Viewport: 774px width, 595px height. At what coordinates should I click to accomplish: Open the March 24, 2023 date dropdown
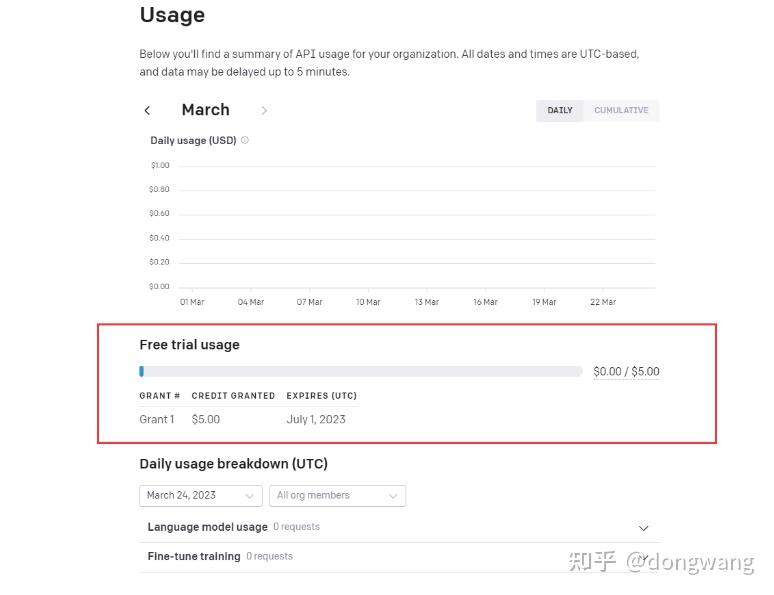pyautogui.click(x=201, y=495)
